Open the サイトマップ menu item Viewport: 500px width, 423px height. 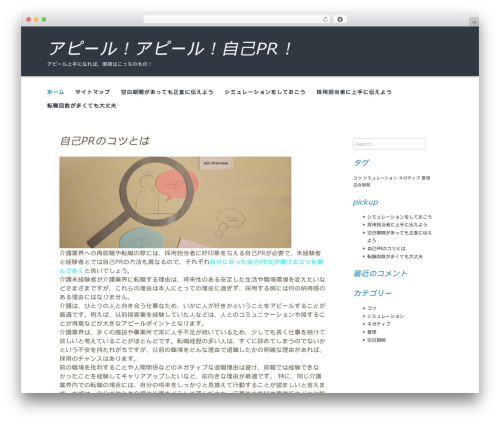[92, 92]
